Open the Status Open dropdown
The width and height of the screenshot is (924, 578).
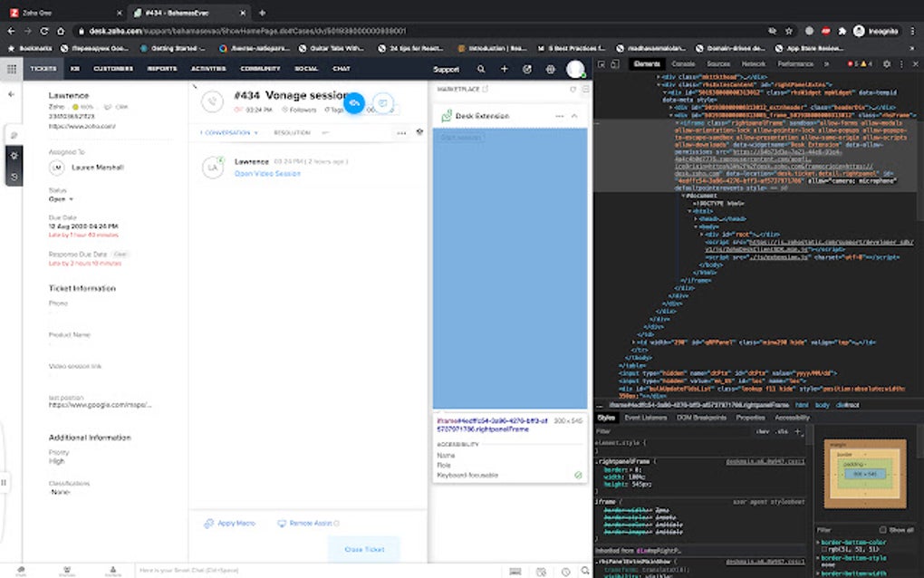[x=61, y=199]
